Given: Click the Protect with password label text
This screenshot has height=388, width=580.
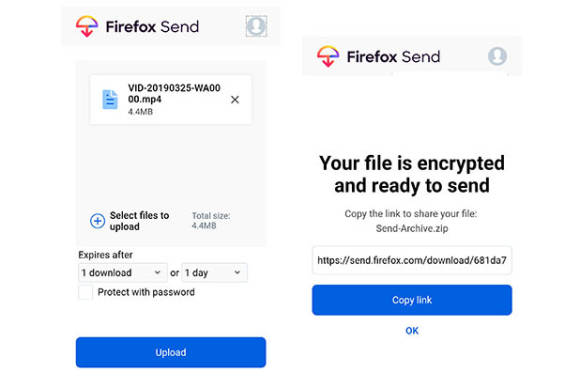Looking at the screenshot, I should coord(146,292).
